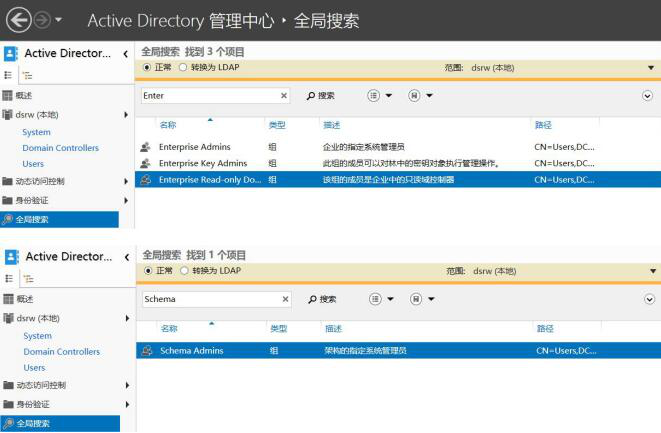Collapse the lower Active Director... pane chevron
661x433 pixels.
tap(127, 257)
